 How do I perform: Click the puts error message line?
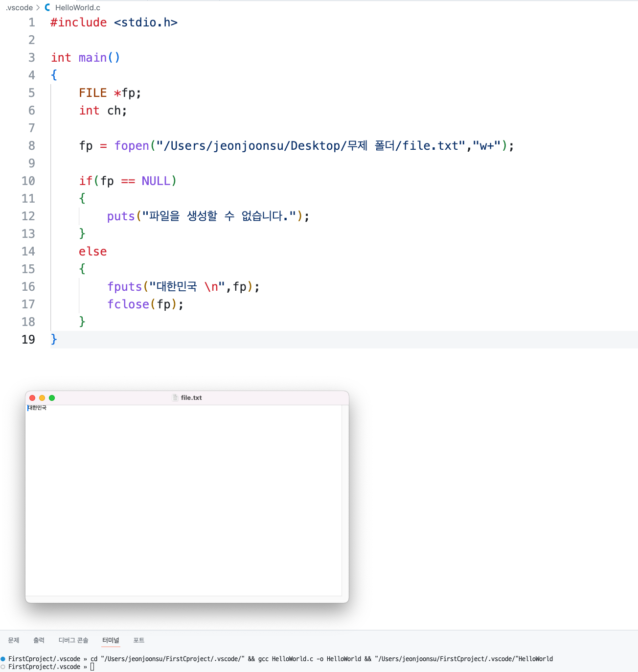pos(208,216)
